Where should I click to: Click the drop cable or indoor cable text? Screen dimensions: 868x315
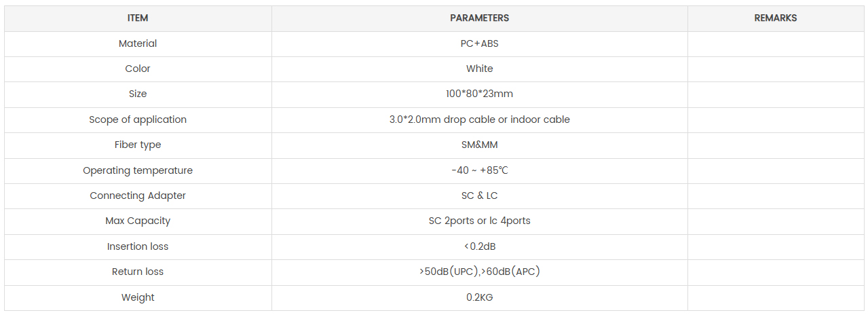507,119
